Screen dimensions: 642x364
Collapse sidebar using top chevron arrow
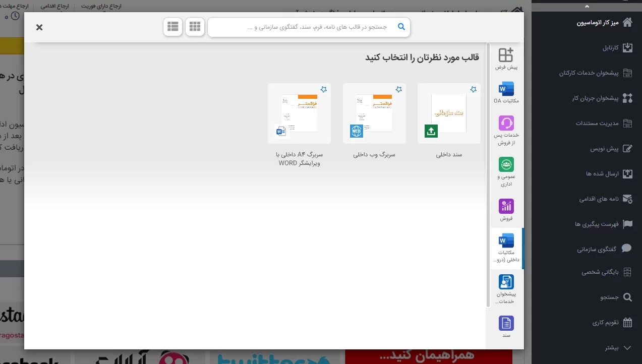point(587,6)
